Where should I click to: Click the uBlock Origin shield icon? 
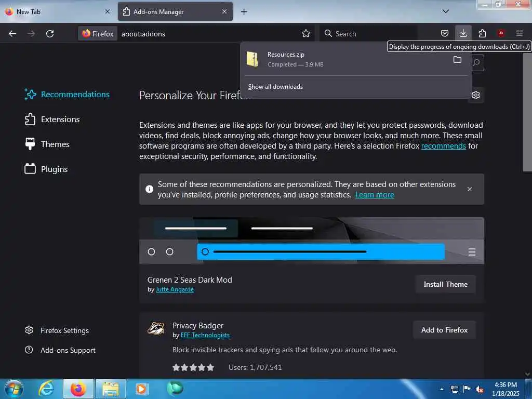(x=500, y=33)
